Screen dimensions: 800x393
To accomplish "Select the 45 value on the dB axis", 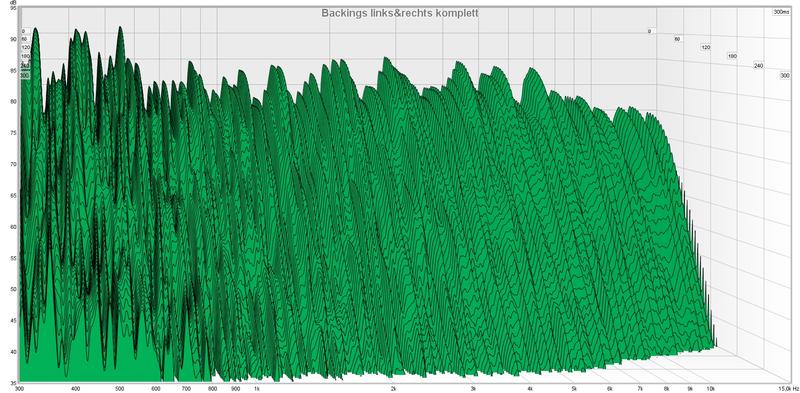I will 14,321.
